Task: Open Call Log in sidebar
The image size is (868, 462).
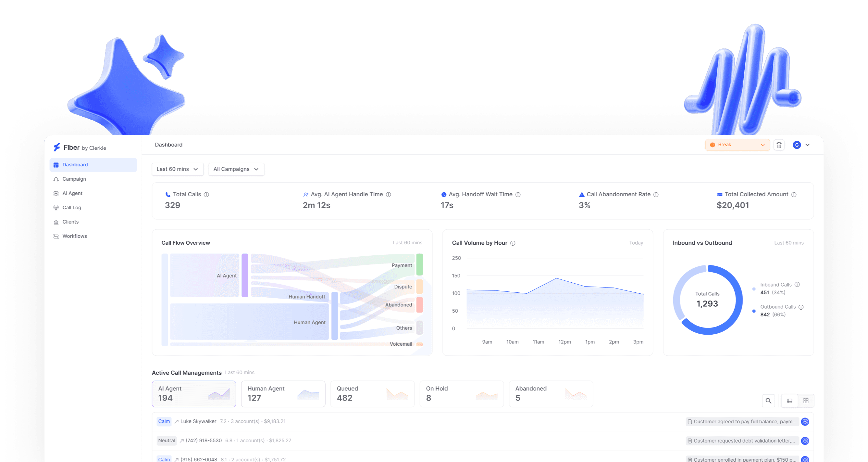Action: (71, 208)
